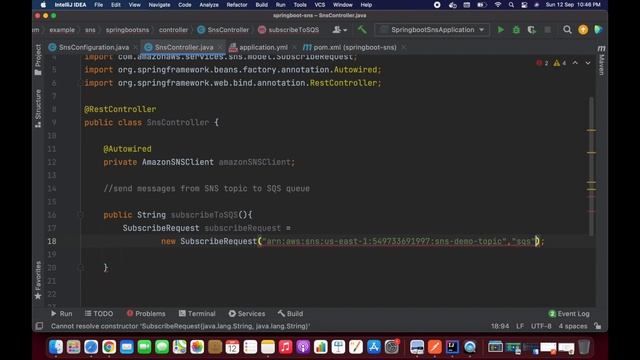Open Spotlight search in macOS menu bar
Screen dimensions: 640x360
(511, 5)
